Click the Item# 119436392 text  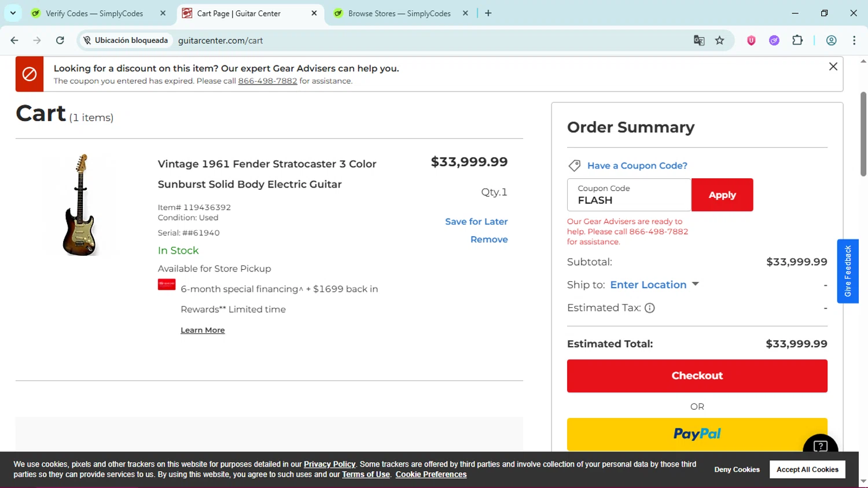(x=194, y=207)
